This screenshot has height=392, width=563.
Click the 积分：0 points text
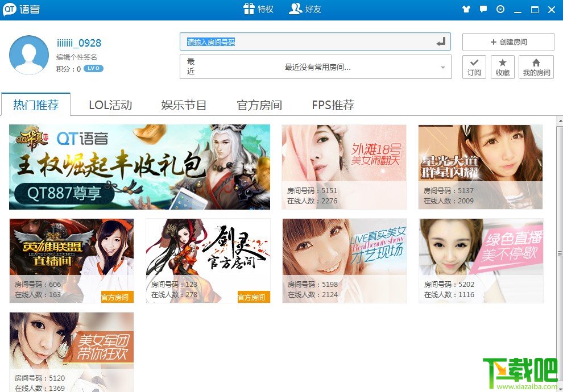coord(68,69)
